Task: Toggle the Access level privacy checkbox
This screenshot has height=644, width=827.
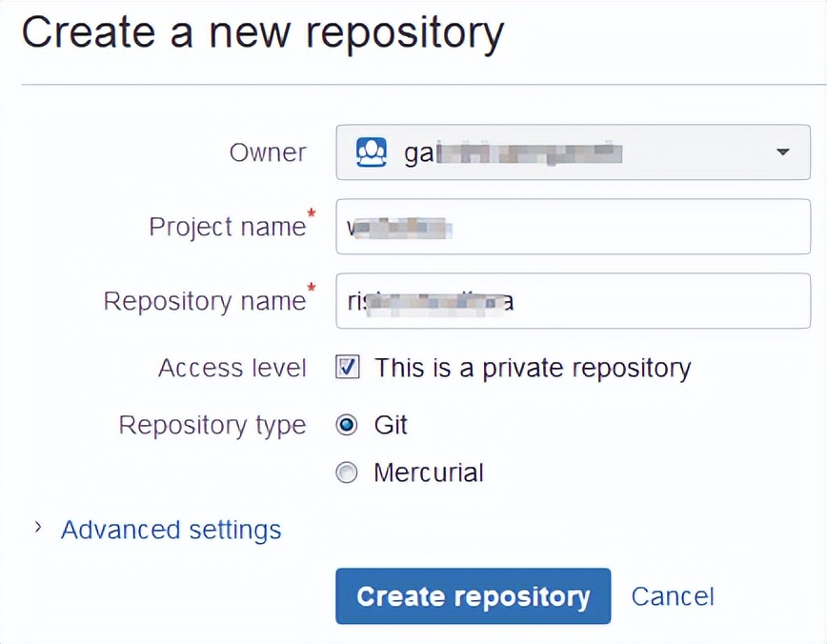Action: [347, 367]
